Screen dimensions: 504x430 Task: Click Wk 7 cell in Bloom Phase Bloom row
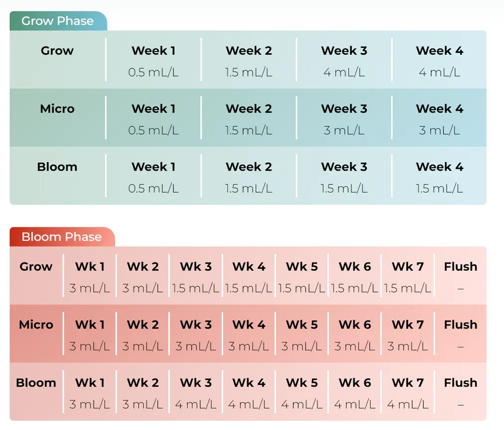point(408,393)
